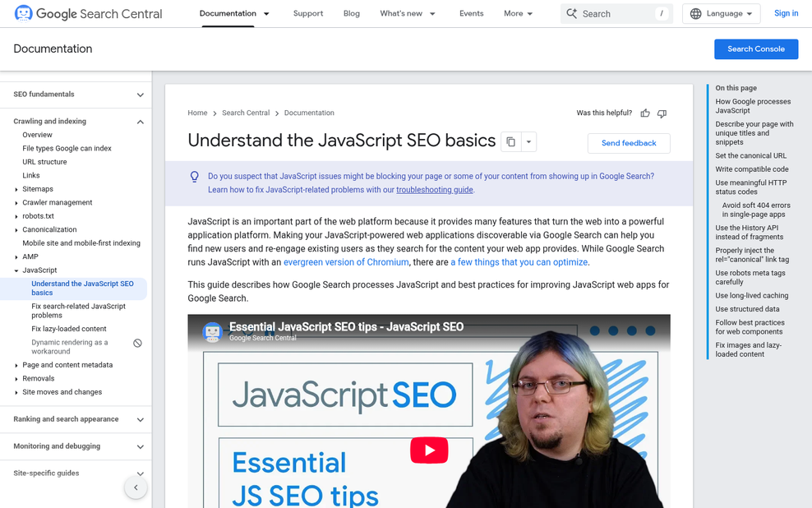812x508 pixels.
Task: Click the Documentation breadcrumb link
Action: click(x=309, y=113)
